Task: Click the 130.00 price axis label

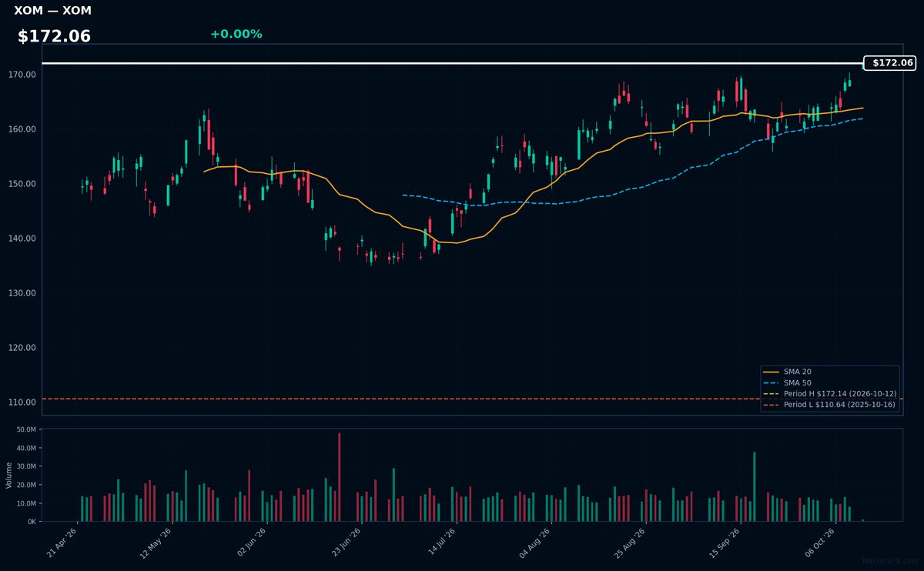Action: [x=23, y=293]
